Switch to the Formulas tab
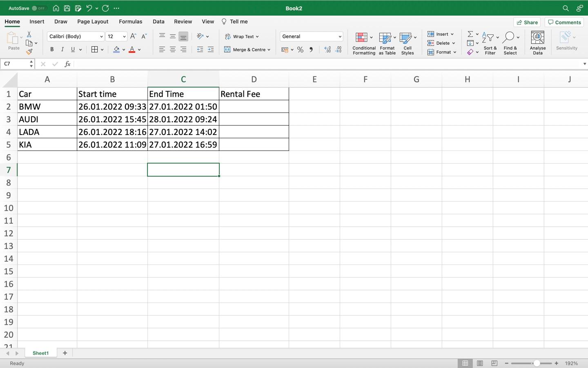The image size is (588, 368). (x=131, y=22)
